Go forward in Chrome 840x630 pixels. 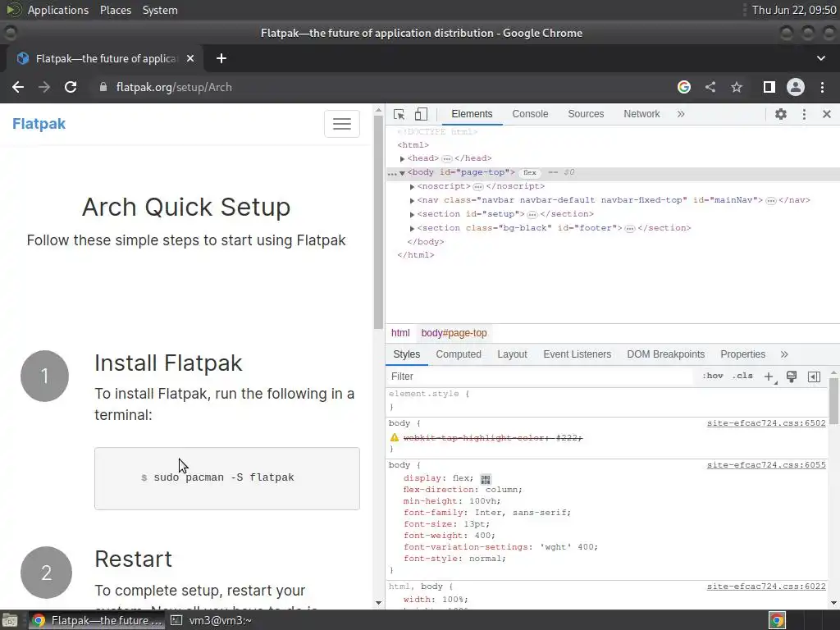click(x=44, y=87)
